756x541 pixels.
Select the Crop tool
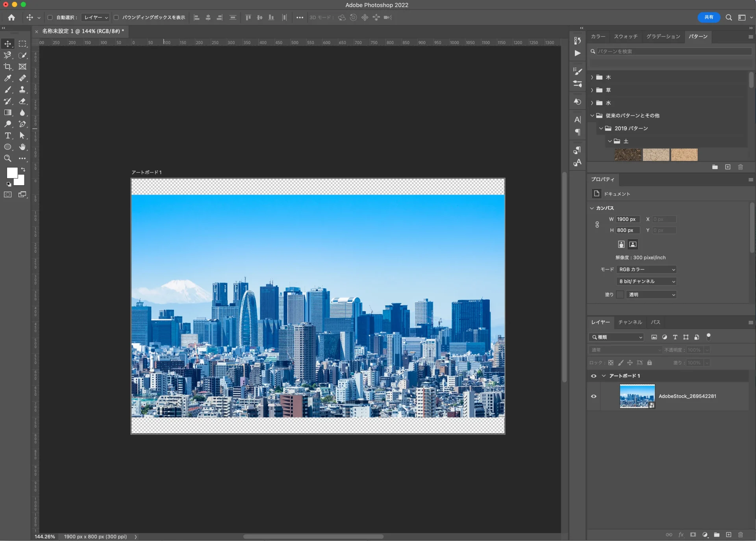click(x=8, y=67)
